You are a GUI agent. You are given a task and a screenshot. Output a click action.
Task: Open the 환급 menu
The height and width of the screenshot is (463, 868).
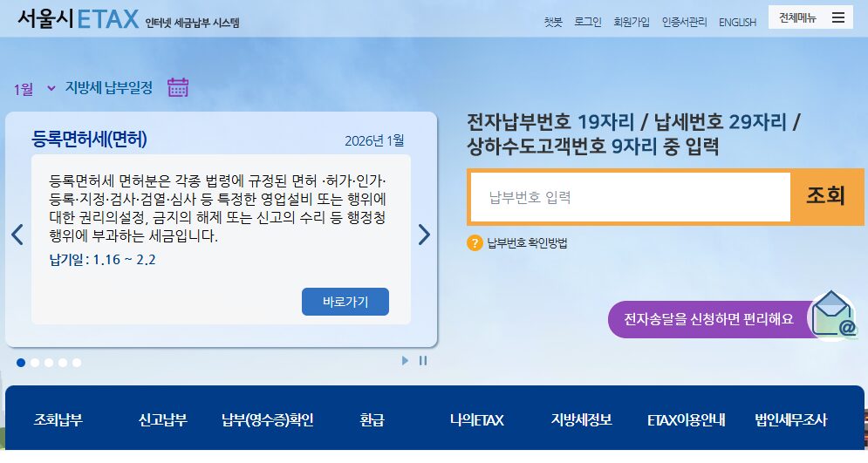tap(372, 420)
